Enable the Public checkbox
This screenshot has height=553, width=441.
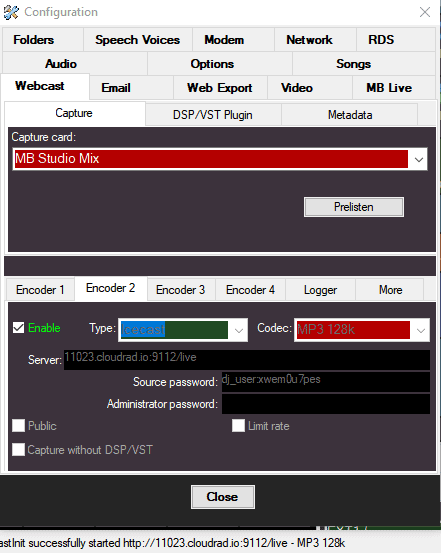(x=18, y=426)
